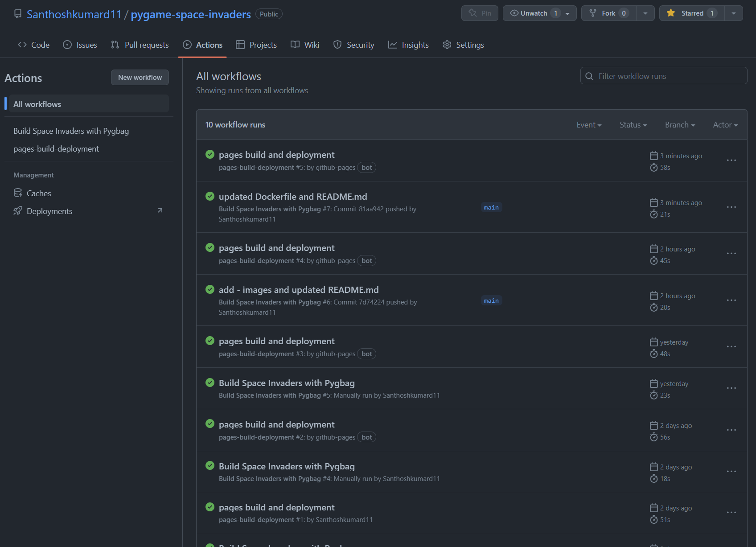The height and width of the screenshot is (547, 756).
Task: Open the Projects tab
Action: point(256,45)
